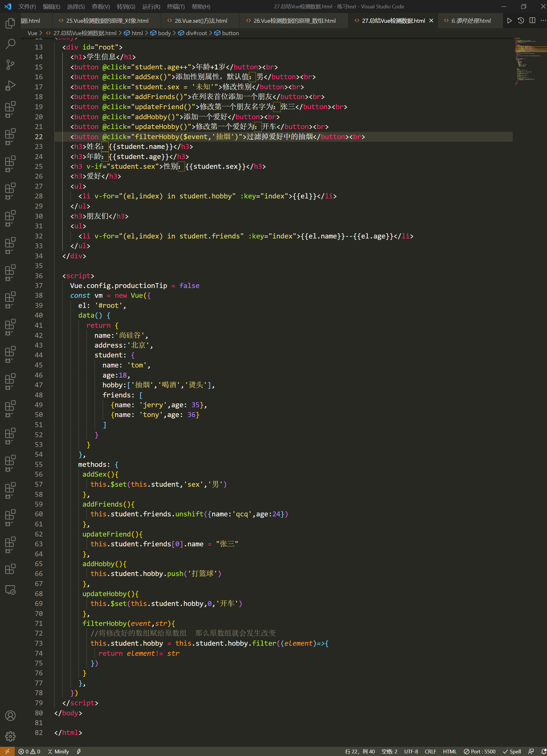Open the 查看(V) menu
The image size is (547, 756).
coord(101,7)
